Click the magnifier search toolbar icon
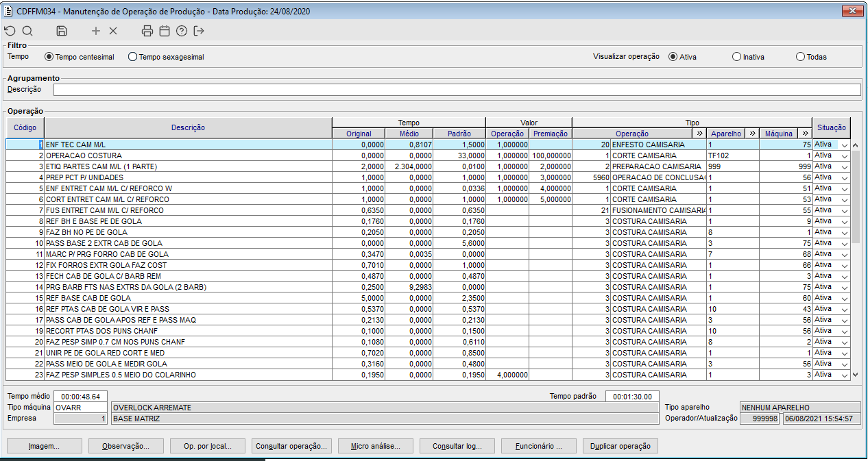Image resolution: width=868 pixels, height=461 pixels. click(27, 31)
